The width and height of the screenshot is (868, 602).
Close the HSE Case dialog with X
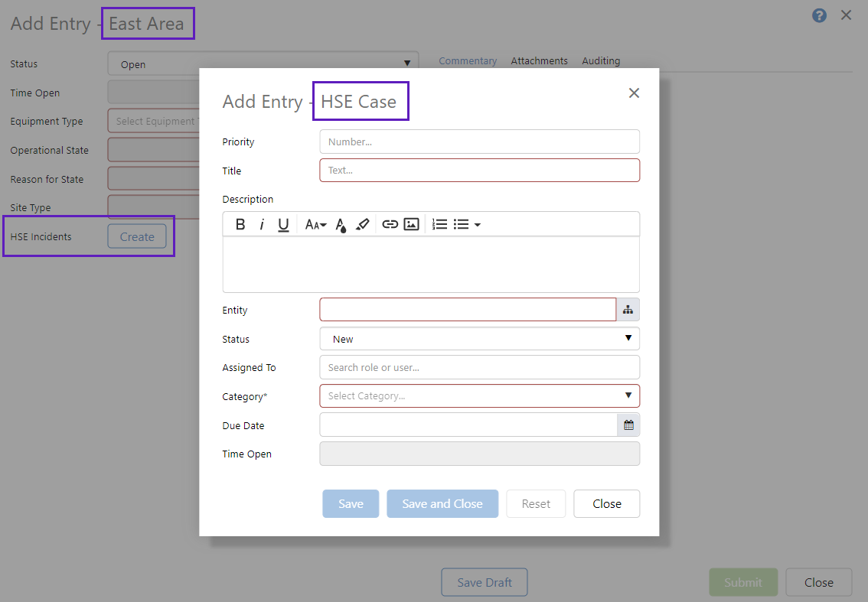(634, 93)
